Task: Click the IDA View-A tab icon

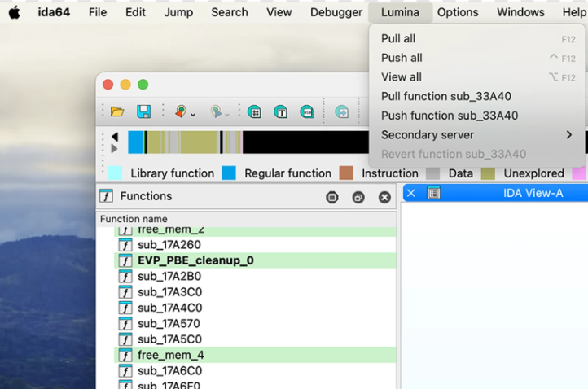Action: click(x=434, y=193)
